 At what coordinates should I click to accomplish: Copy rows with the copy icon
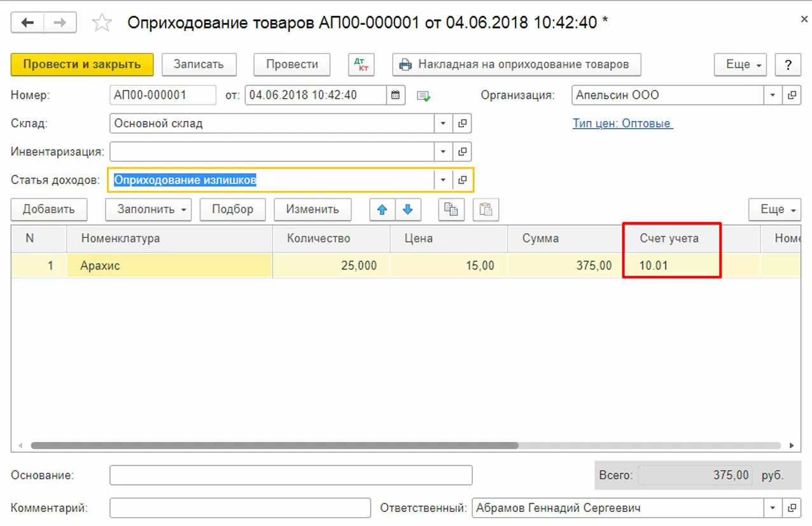click(451, 210)
